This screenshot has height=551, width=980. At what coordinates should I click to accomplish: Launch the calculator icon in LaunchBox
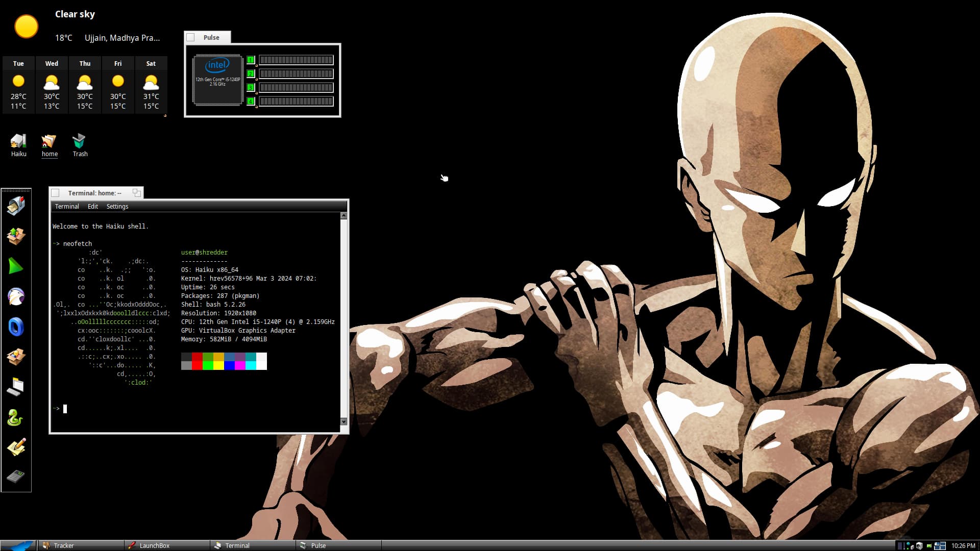(16, 477)
